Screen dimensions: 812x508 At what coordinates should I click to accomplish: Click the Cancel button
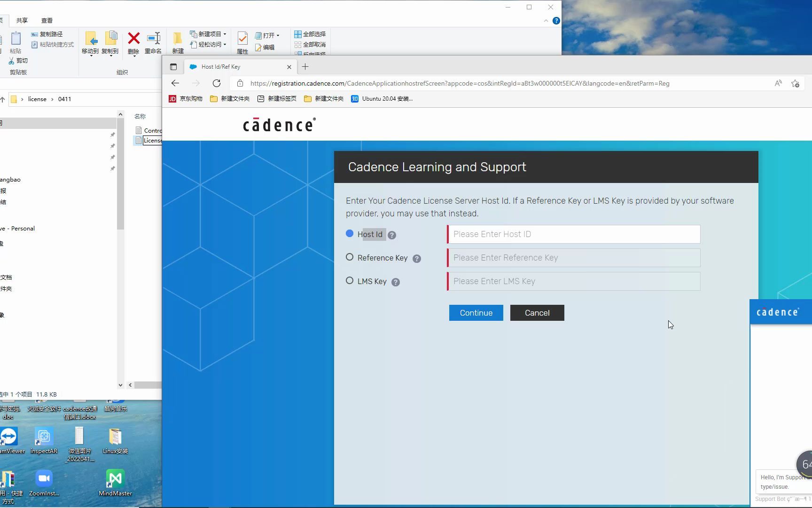click(x=537, y=313)
